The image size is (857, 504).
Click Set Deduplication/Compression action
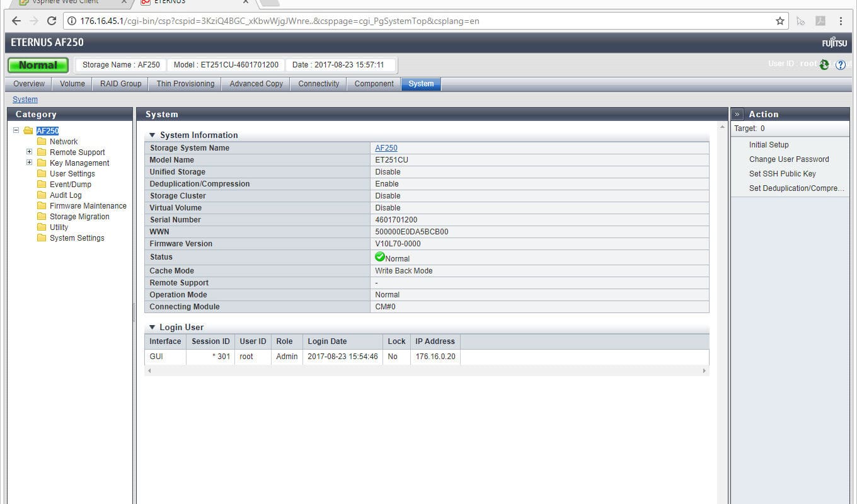coord(797,188)
